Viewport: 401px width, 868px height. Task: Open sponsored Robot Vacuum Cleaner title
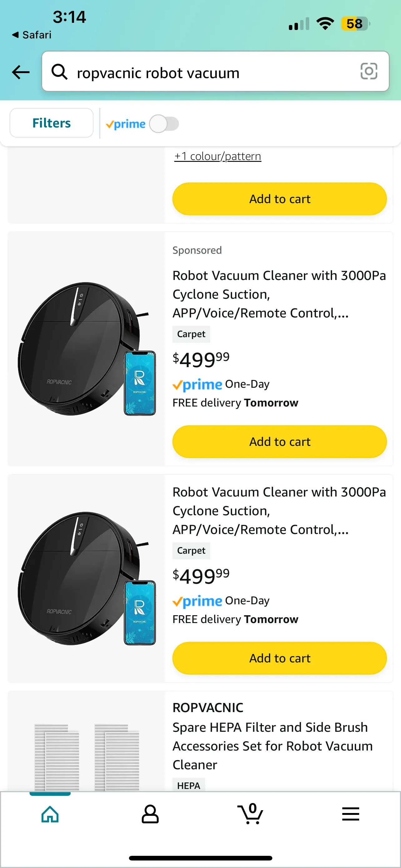point(279,294)
